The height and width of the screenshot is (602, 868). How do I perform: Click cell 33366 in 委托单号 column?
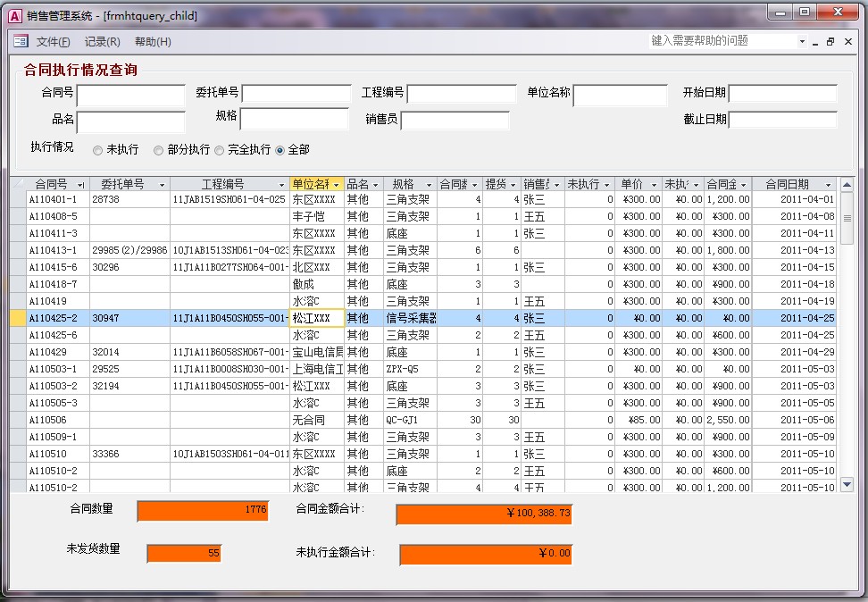point(129,454)
